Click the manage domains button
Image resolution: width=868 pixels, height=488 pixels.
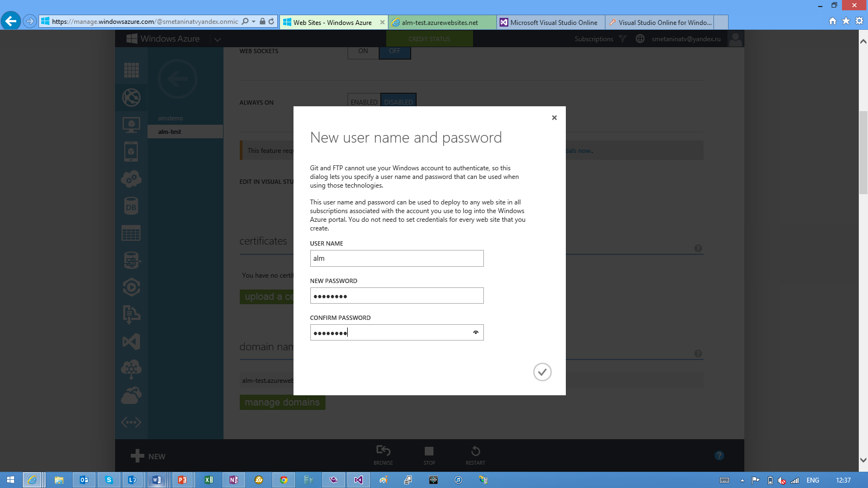pos(282,402)
